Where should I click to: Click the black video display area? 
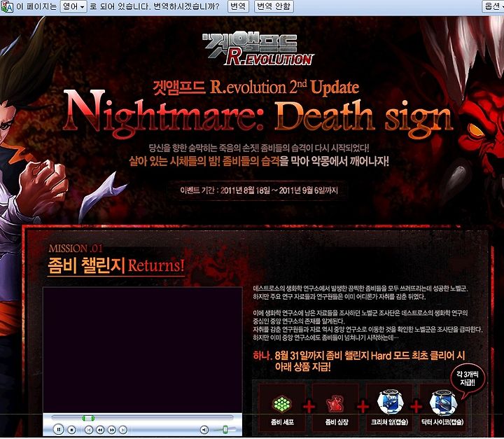pyautogui.click(x=142, y=350)
